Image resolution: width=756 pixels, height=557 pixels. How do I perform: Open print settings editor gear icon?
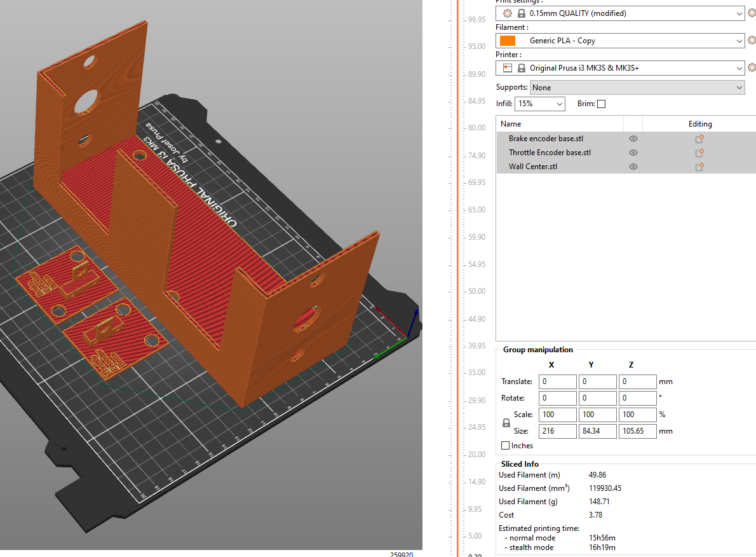pyautogui.click(x=752, y=13)
